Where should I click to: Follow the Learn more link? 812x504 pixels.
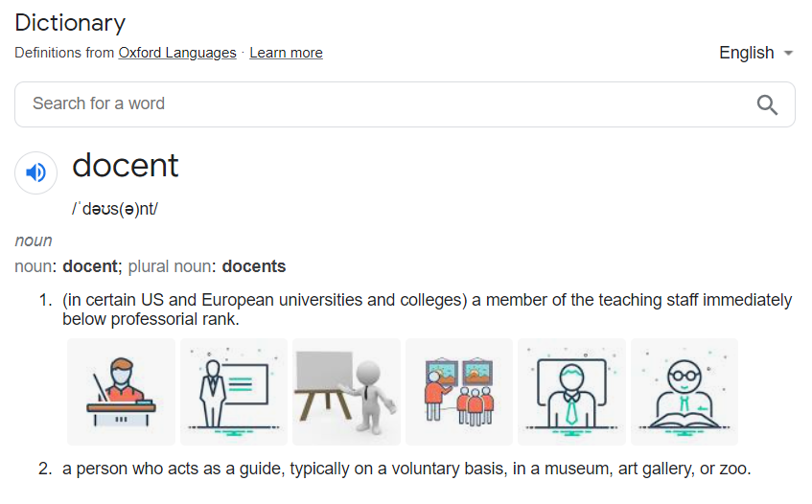pyautogui.click(x=286, y=53)
